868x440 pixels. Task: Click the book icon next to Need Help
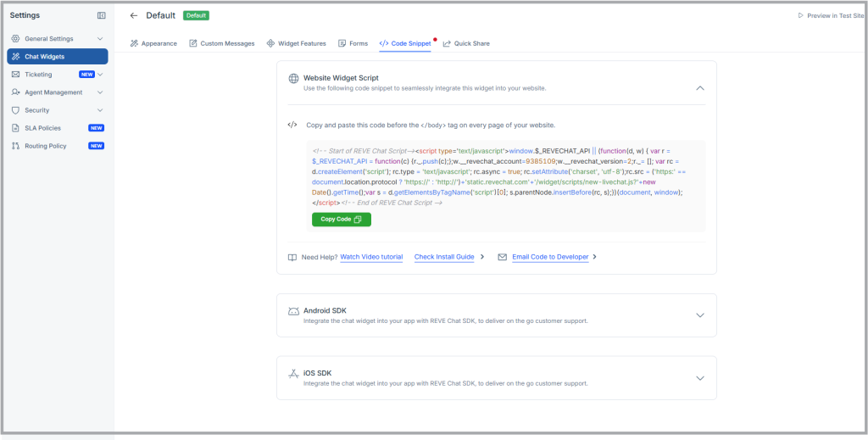292,258
